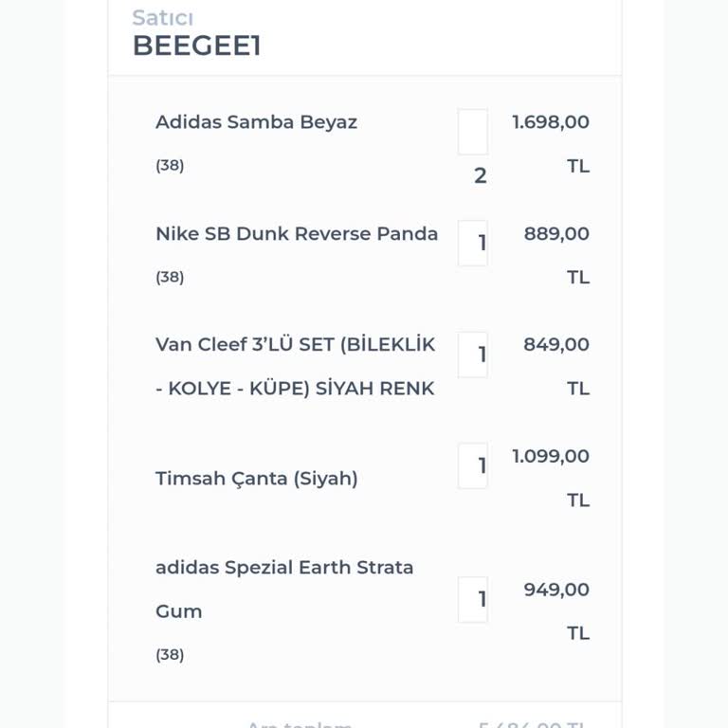Click the Adidas Samba Beyaz quantity box
The width and height of the screenshot is (728, 728).
[473, 133]
